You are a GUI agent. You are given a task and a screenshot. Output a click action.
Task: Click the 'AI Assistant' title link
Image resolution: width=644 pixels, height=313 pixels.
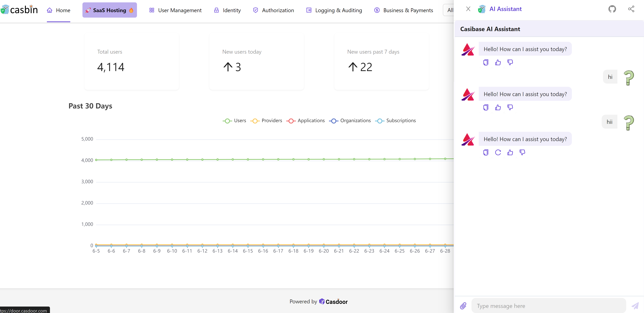pos(505,9)
